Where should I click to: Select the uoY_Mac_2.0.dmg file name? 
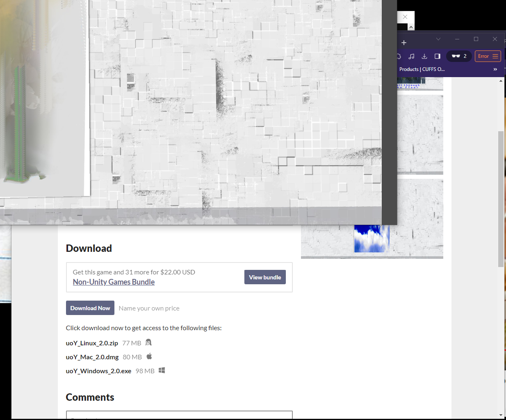coord(92,357)
